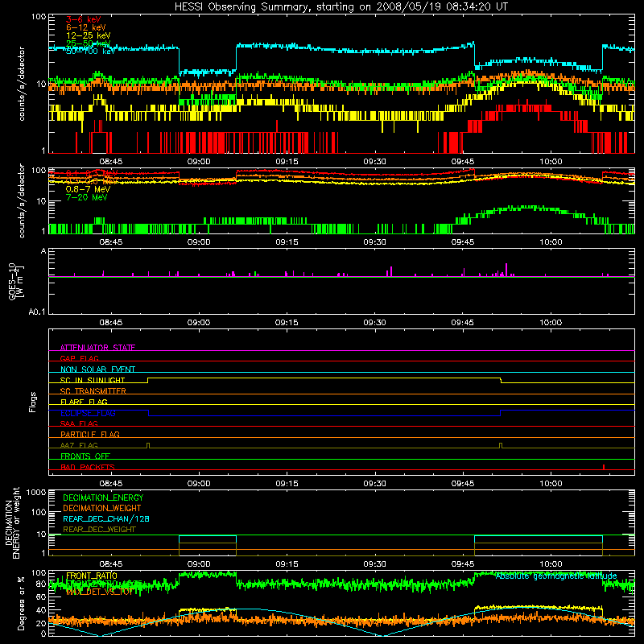The width and height of the screenshot is (644, 644).
Task: Click counts/s/detector axis title of the top panel
Action: (x=22, y=84)
